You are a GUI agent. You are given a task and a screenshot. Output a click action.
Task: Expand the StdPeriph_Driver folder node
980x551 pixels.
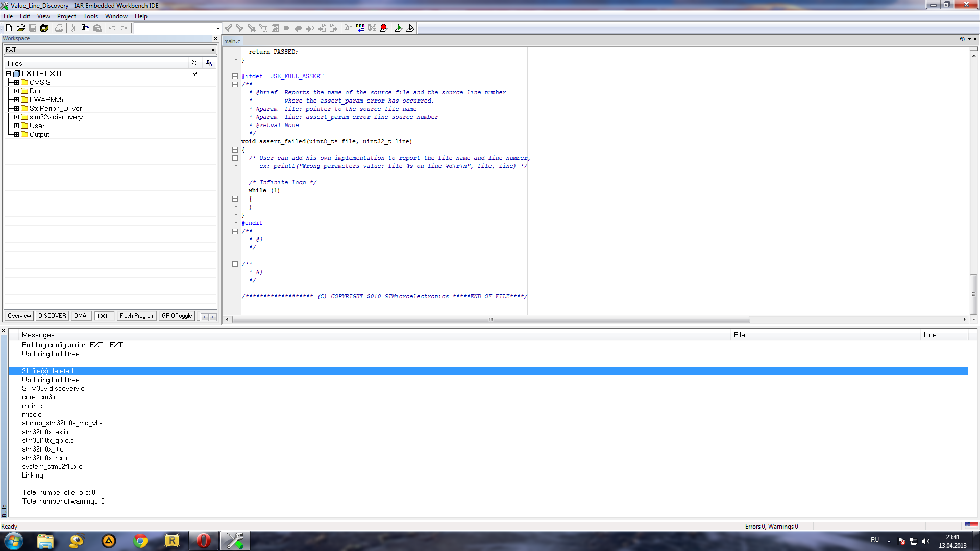click(x=16, y=108)
